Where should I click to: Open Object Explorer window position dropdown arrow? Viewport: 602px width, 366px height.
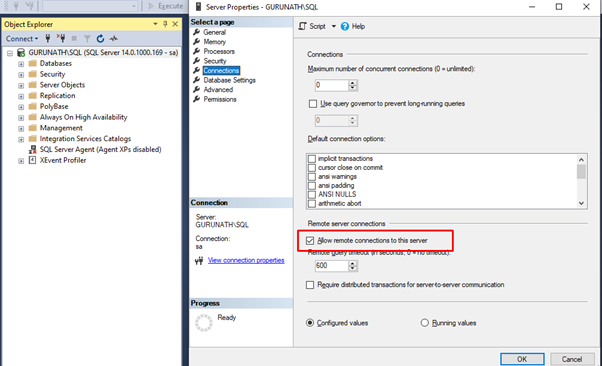pos(155,24)
